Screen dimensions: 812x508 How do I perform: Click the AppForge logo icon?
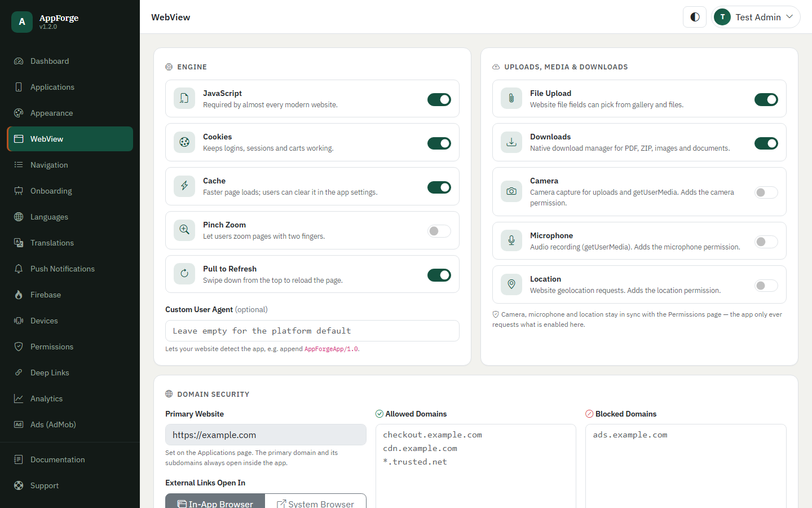point(22,21)
